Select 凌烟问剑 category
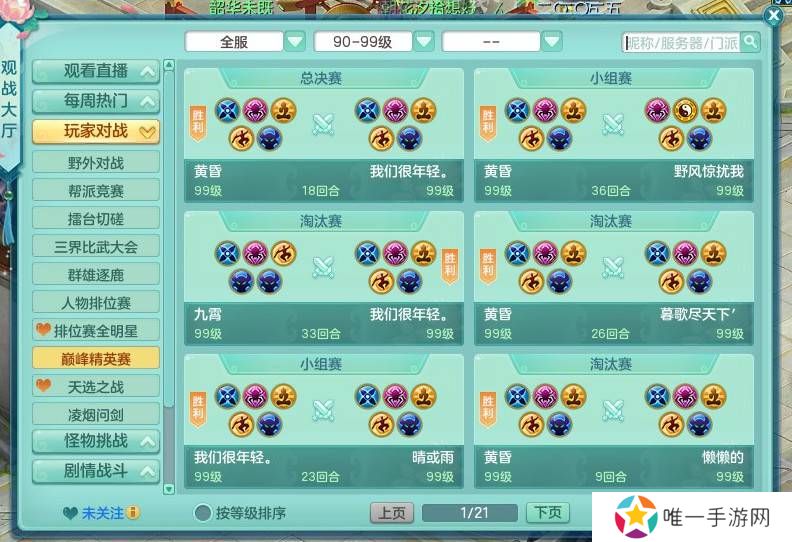The width and height of the screenshot is (792, 542). point(96,415)
